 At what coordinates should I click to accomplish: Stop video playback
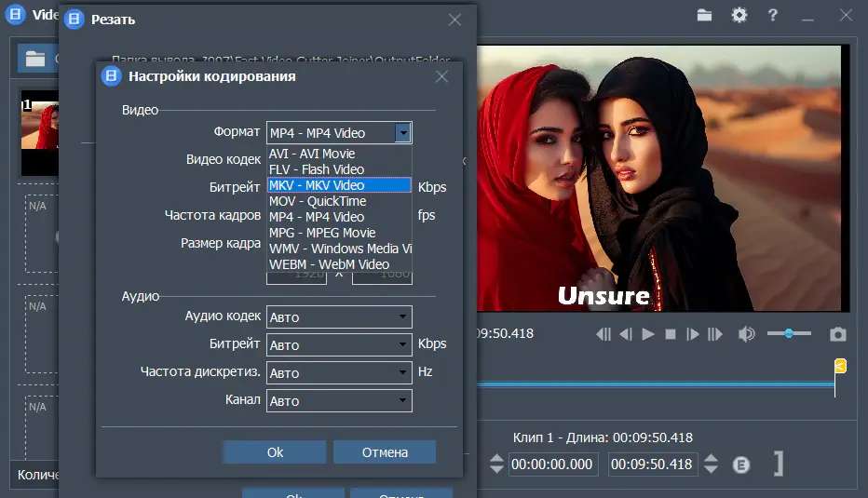[x=670, y=334]
